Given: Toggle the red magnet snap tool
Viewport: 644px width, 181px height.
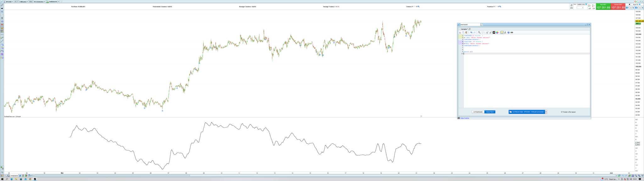Looking at the screenshot, I should click(2, 25).
